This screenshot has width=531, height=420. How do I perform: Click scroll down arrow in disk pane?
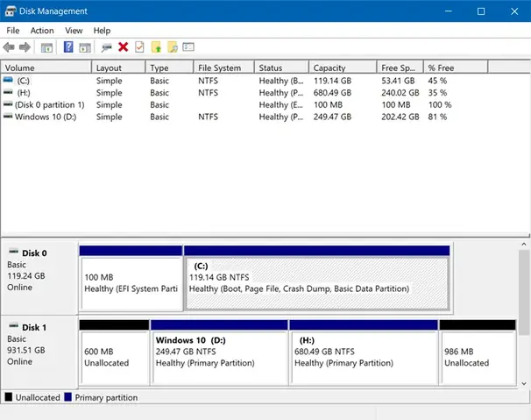click(523, 383)
